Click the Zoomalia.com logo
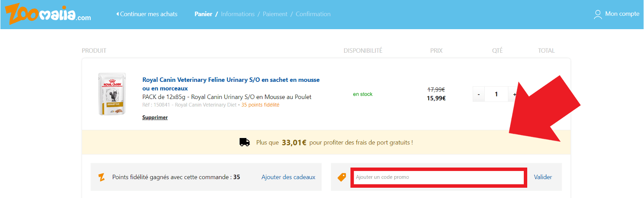Viewport: 644px width, 198px height. click(48, 14)
